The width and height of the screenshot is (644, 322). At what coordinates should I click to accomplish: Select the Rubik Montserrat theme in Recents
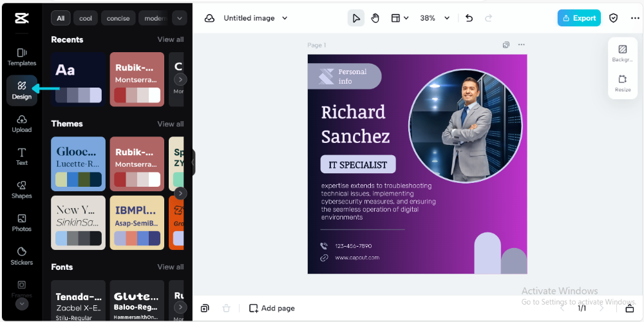click(x=137, y=79)
